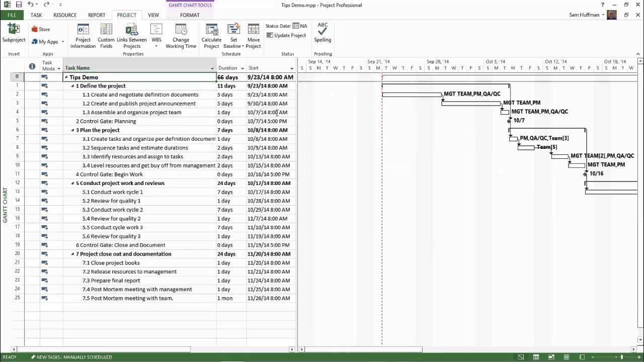644x362 pixels.
Task: Open the Task Name column filter arrow
Action: (212, 68)
